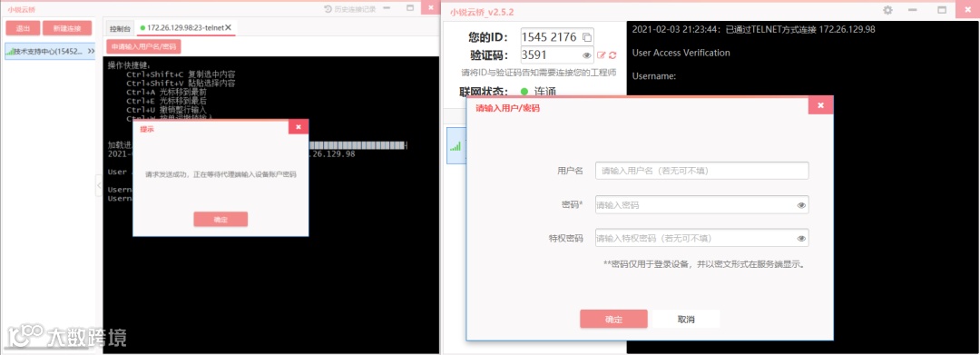This screenshot has width=980, height=355.
Task: Click the 验证码 3591 field
Action: [x=556, y=54]
